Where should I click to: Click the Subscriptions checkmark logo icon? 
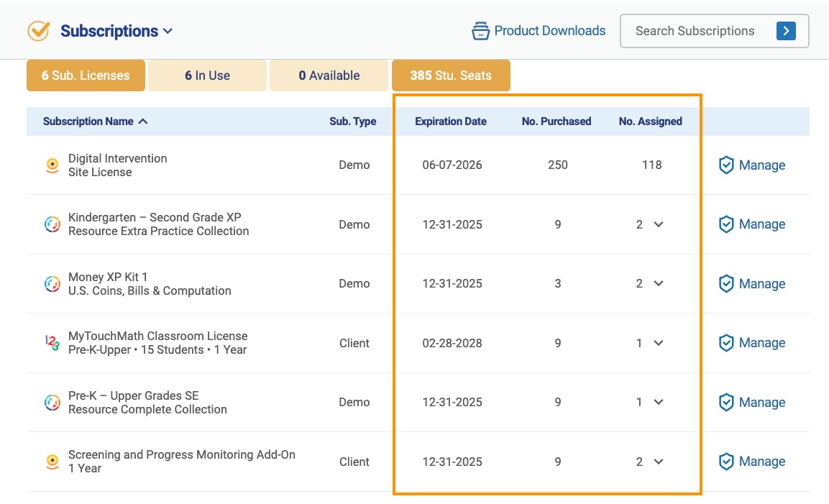[38, 31]
